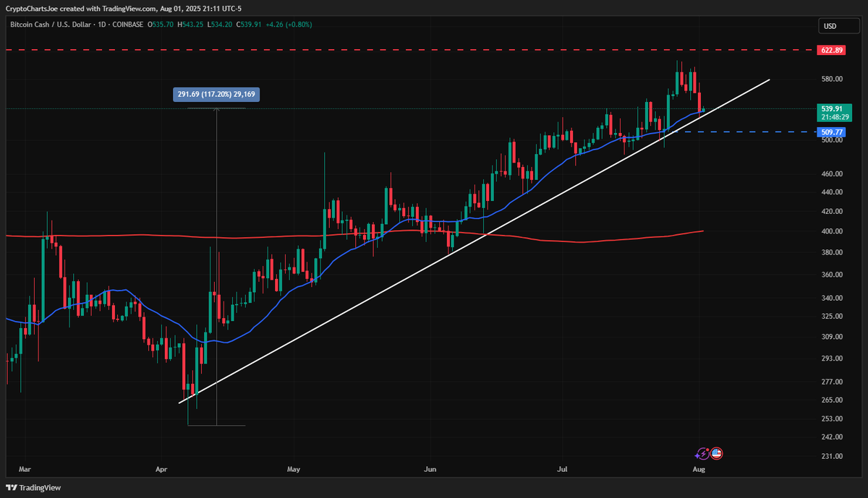Select the blue dashed horizontal support line
The width and height of the screenshot is (868, 498).
(741, 132)
